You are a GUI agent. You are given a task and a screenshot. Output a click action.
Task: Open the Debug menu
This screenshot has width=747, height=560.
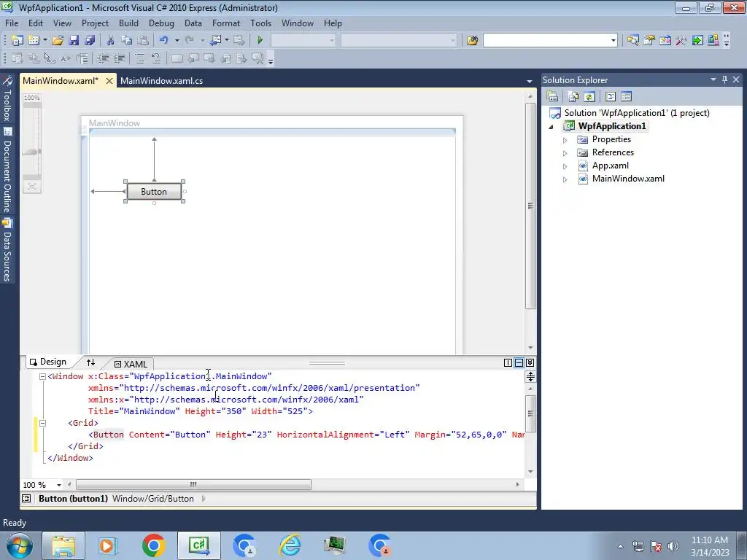tap(161, 23)
